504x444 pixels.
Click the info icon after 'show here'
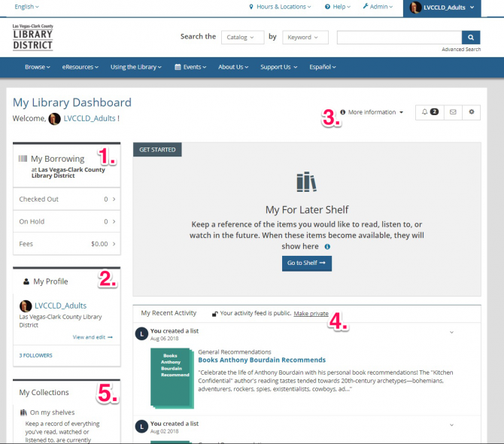[327, 247]
